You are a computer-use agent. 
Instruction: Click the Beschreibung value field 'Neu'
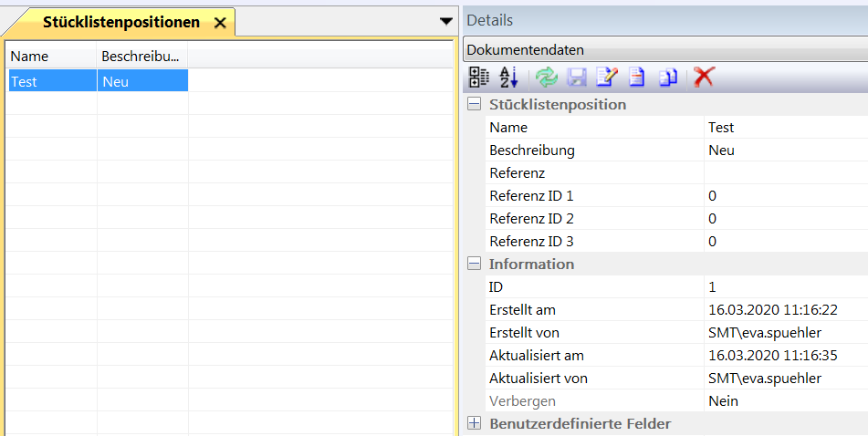click(785, 151)
